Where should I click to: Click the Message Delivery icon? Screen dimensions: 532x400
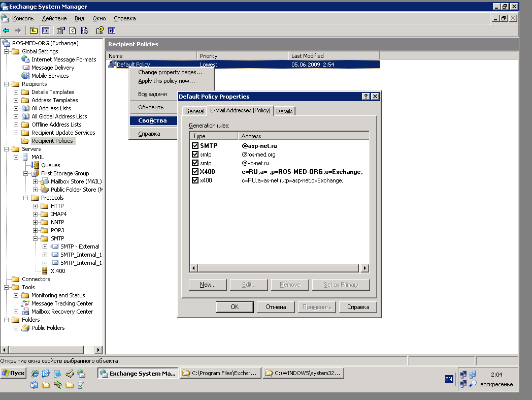(25, 68)
